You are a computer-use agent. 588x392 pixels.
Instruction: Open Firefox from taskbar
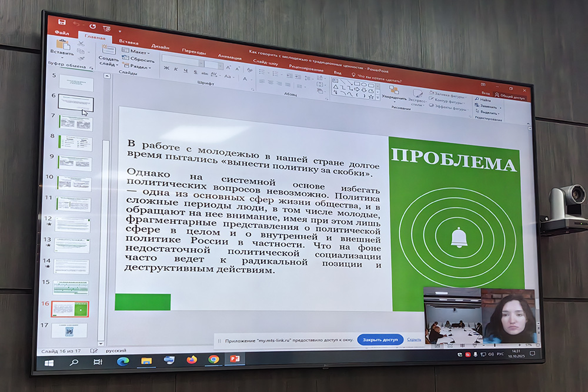click(x=192, y=360)
